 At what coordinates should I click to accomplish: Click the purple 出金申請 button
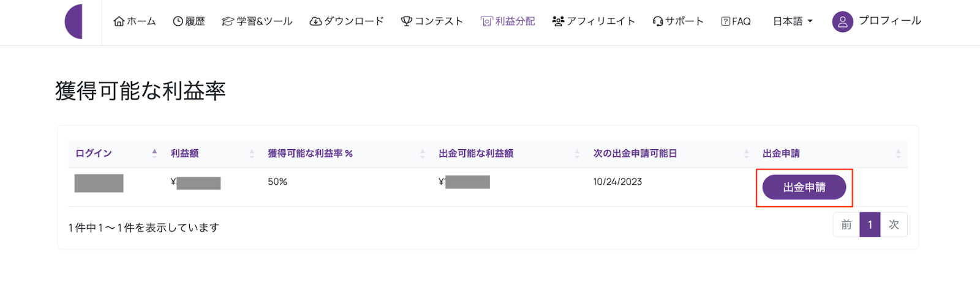pos(804,187)
